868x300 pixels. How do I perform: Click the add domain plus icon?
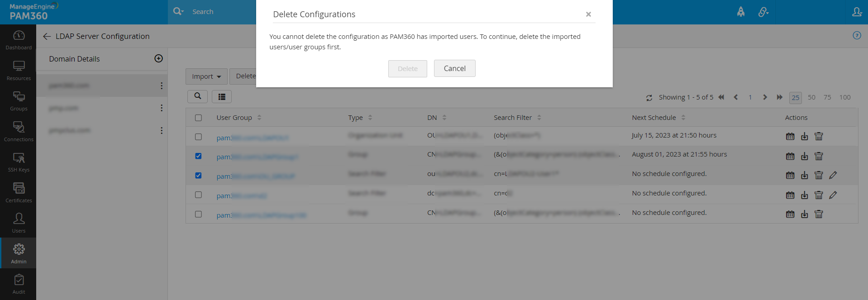pyautogui.click(x=158, y=58)
